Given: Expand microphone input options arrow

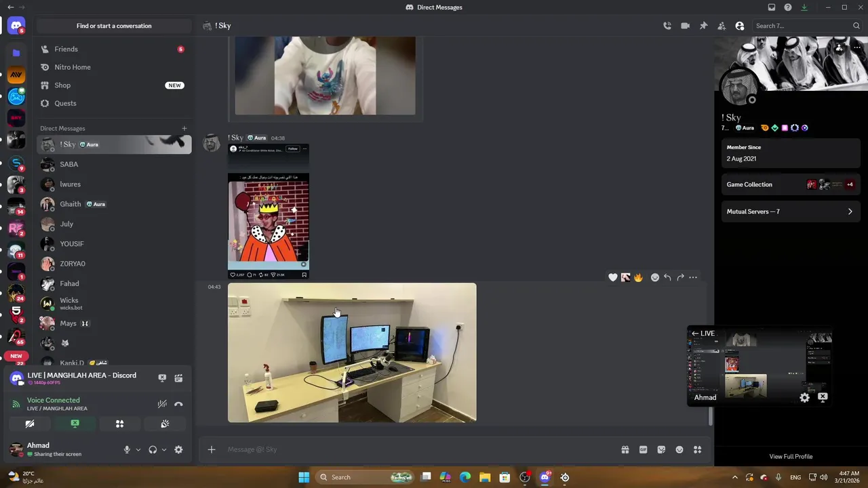Looking at the screenshot, I should point(138,449).
